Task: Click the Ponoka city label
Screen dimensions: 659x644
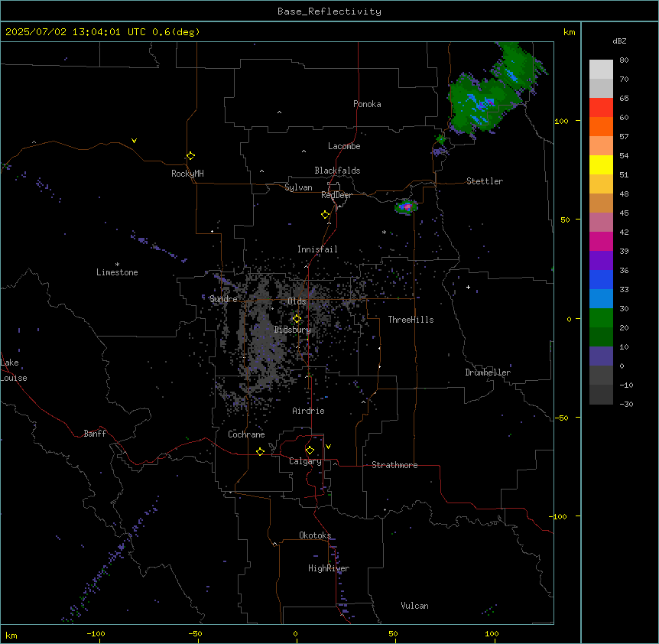Action: coord(367,104)
